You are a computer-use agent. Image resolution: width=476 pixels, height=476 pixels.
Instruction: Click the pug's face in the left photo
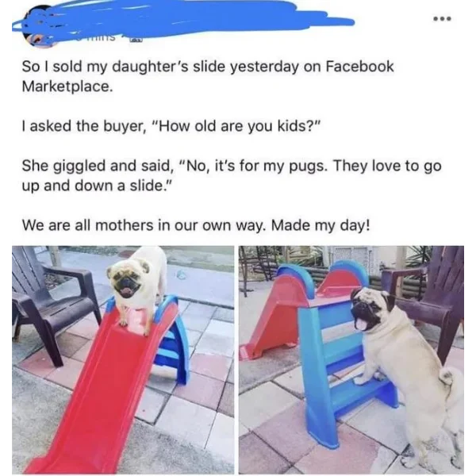click(x=129, y=279)
